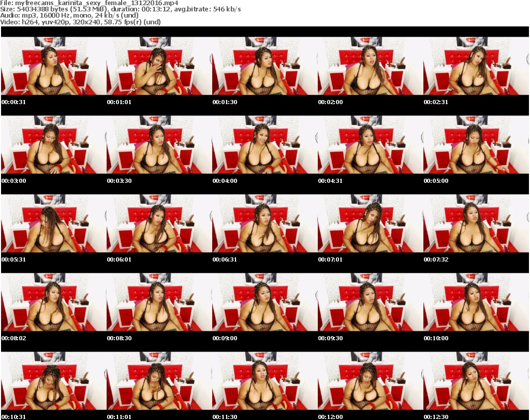Image resolution: width=530 pixels, height=420 pixels.
Task: Click the 00:03:00 timestamp label
Action: click(13, 181)
